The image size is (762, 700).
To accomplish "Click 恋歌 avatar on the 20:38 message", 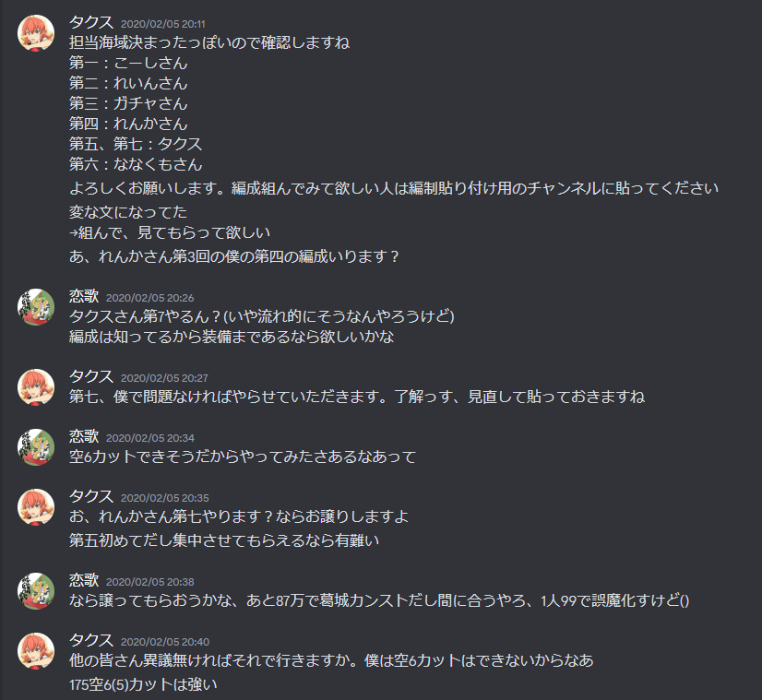I will (x=35, y=590).
